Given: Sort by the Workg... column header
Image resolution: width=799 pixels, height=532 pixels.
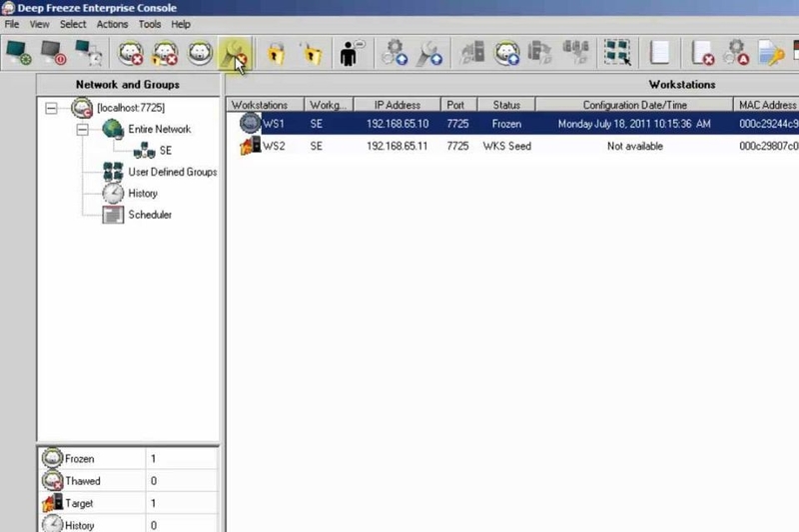Looking at the screenshot, I should (329, 105).
